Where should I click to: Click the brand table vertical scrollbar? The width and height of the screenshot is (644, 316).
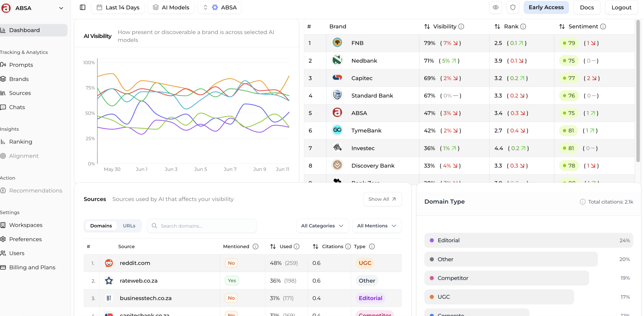pyautogui.click(x=638, y=91)
